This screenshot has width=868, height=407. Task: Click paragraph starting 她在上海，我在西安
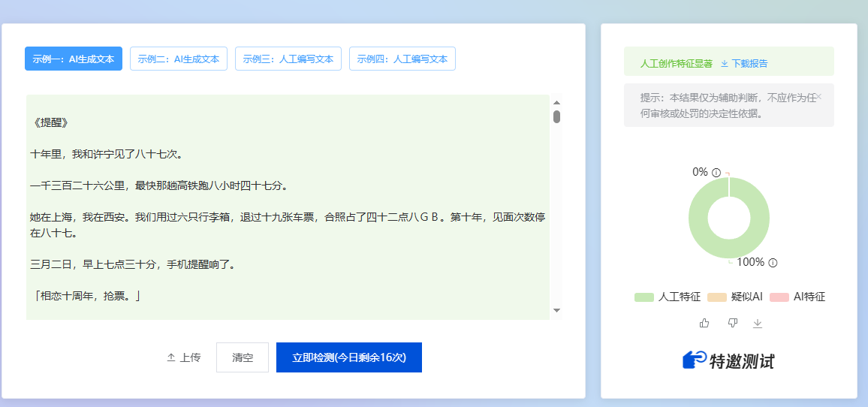pos(288,225)
